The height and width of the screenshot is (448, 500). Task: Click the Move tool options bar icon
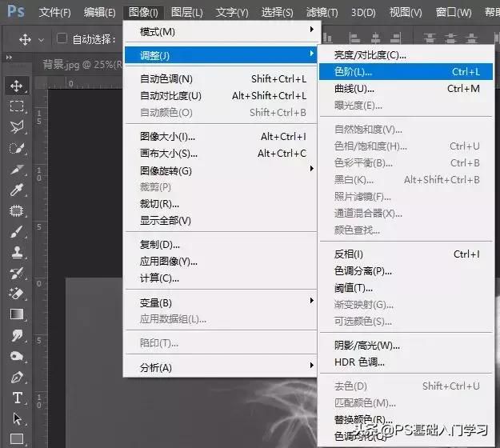[x=25, y=40]
